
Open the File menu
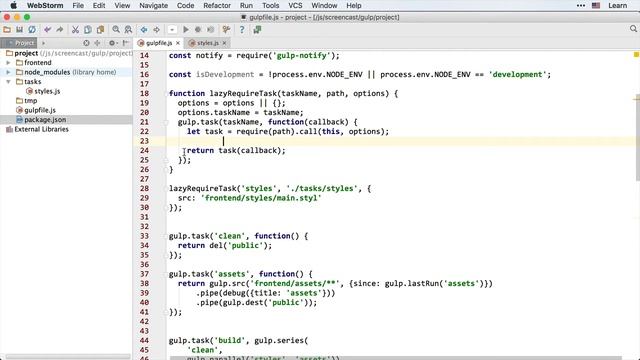(78, 5)
